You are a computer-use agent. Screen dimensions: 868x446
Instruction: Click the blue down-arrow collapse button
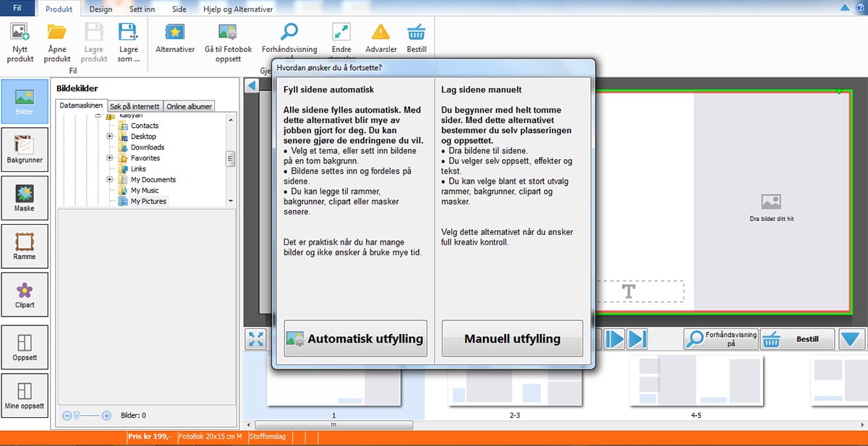[852, 339]
